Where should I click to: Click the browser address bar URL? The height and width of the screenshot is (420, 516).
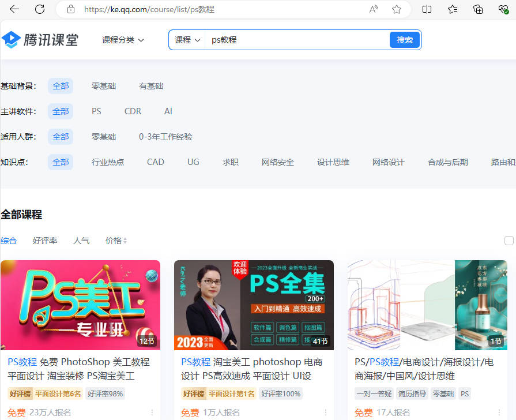[x=149, y=9]
